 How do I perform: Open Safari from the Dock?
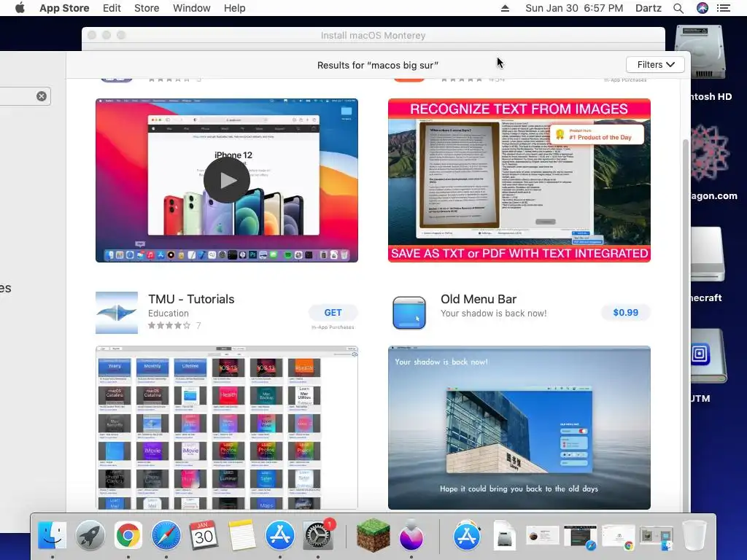click(x=166, y=535)
